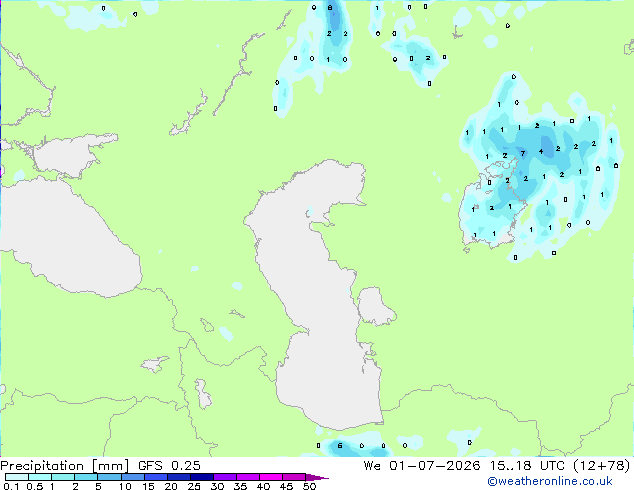
Task: Click the date 'We 01-07-2026' text
Action: click(422, 466)
